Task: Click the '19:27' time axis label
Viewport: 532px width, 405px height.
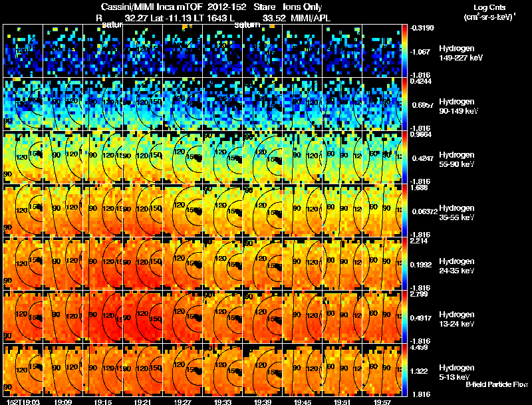Action: coord(182,402)
